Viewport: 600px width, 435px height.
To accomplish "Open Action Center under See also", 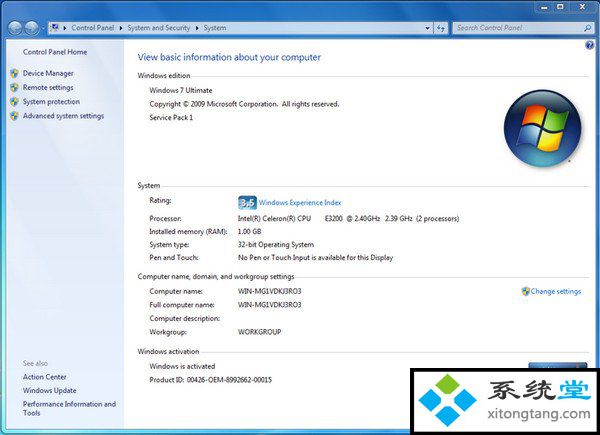I will click(x=44, y=376).
